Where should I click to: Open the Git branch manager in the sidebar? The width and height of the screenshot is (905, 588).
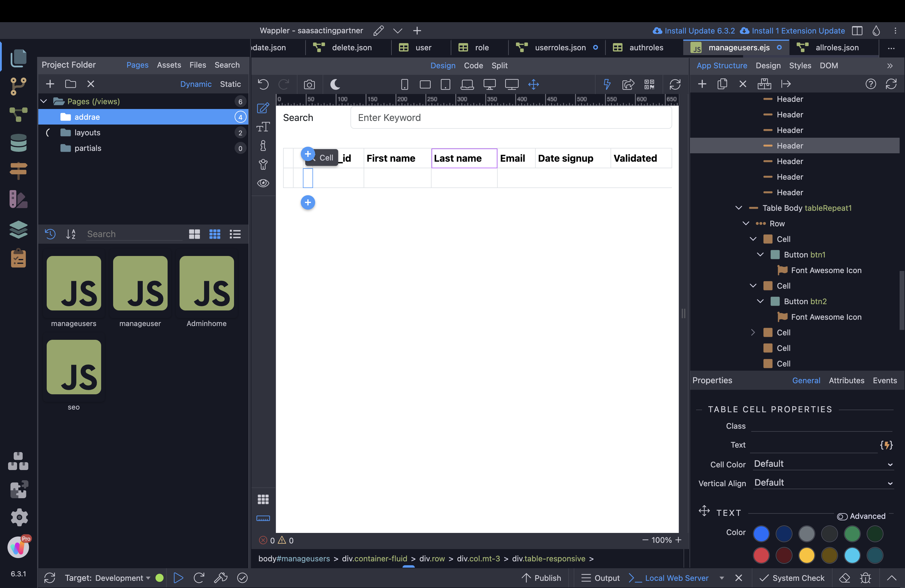pos(18,86)
